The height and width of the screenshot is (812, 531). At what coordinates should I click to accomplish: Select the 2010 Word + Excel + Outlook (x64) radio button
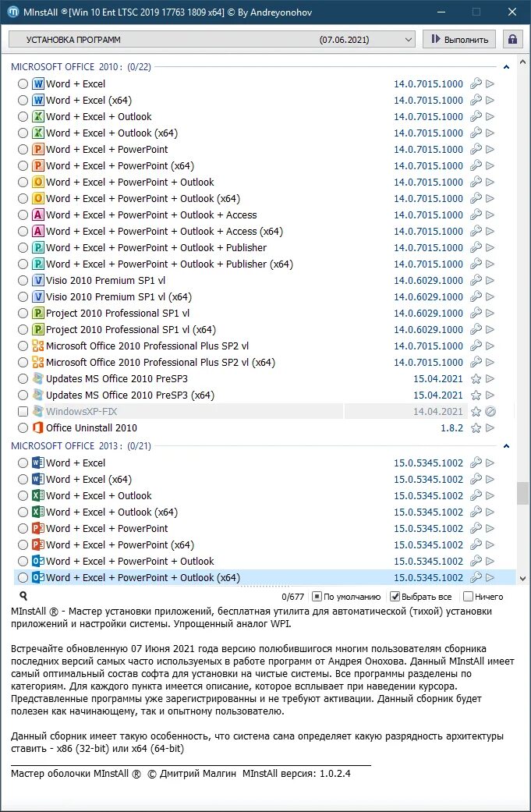coord(23,133)
